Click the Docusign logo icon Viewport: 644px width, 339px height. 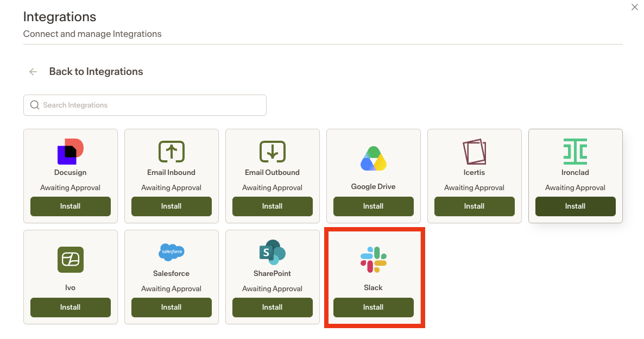[x=70, y=152]
